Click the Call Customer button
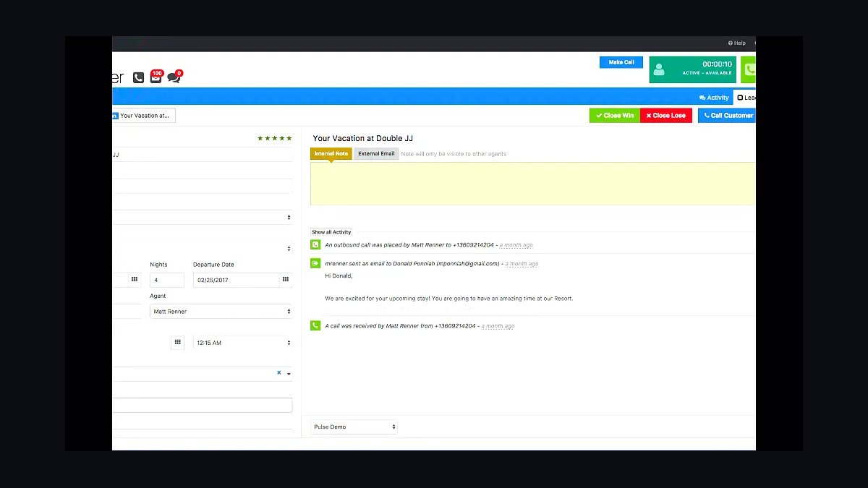This screenshot has width=868, height=488. coord(727,116)
